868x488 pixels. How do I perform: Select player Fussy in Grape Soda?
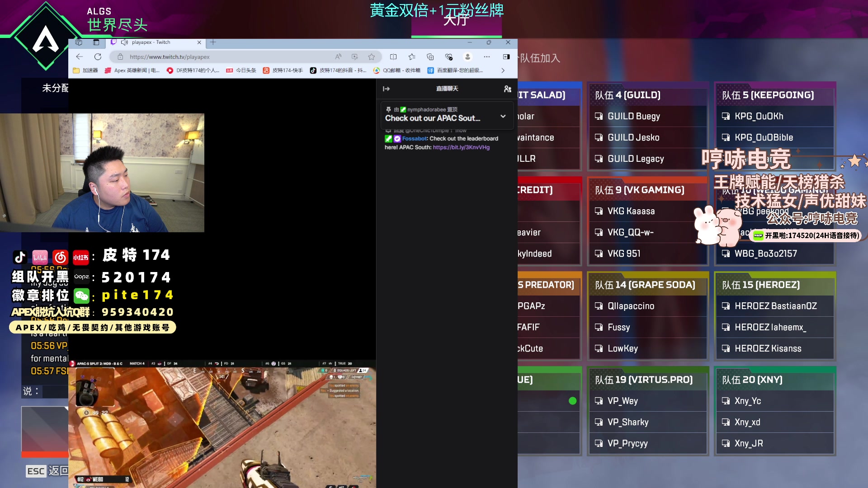click(x=648, y=327)
